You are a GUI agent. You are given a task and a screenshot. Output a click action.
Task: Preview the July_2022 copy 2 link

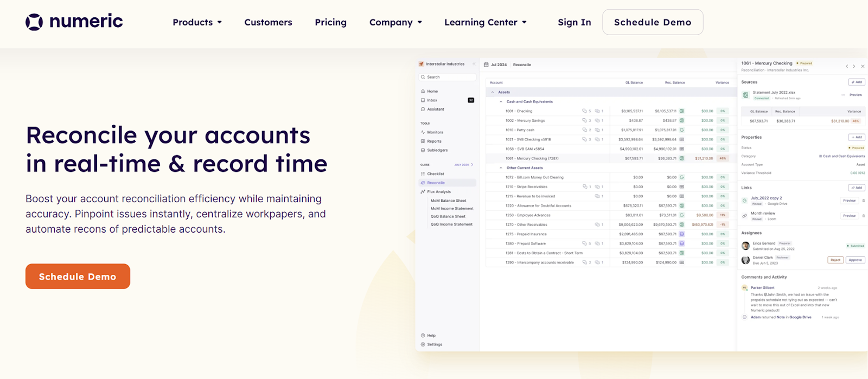click(x=849, y=201)
